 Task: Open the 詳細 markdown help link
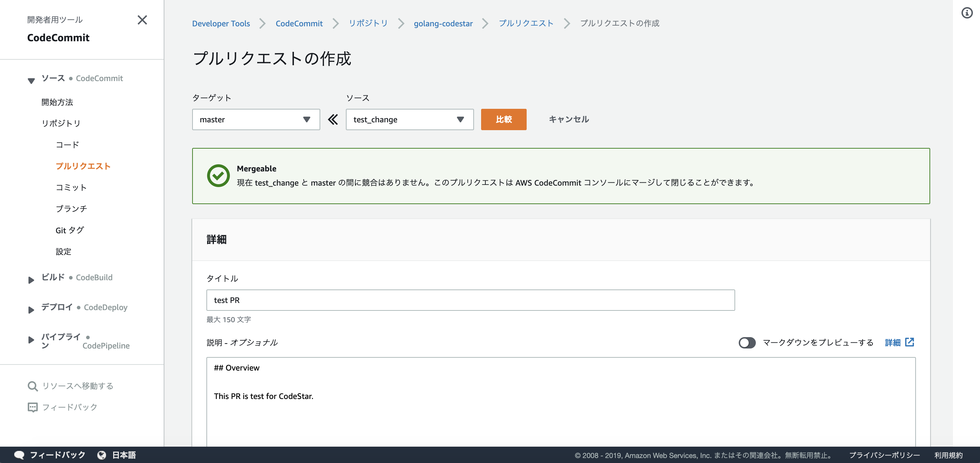(892, 342)
